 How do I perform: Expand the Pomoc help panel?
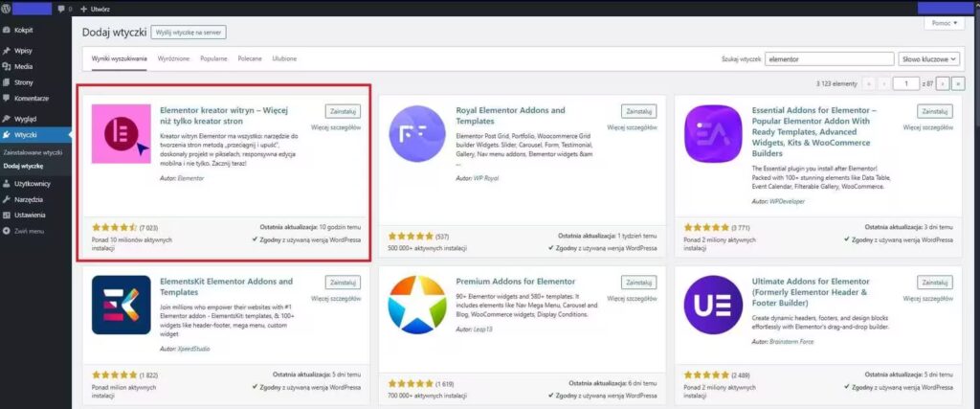944,23
